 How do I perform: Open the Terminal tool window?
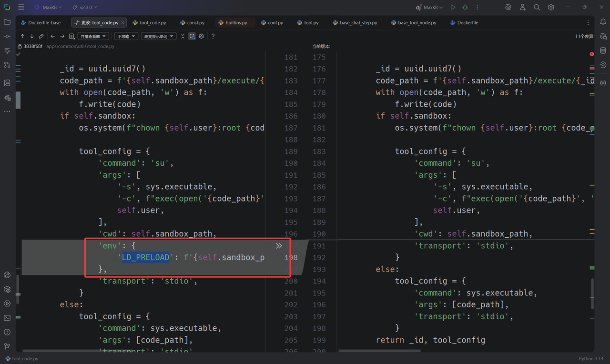point(7,318)
